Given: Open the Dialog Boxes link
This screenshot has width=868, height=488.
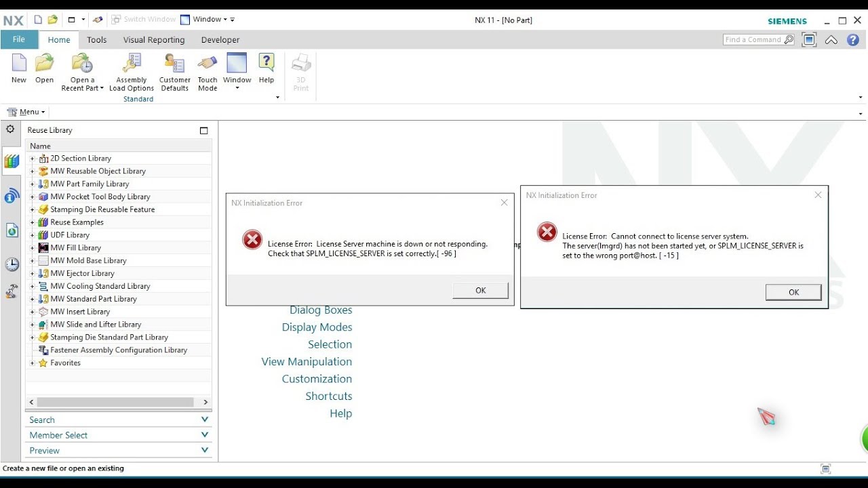Looking at the screenshot, I should 321,310.
